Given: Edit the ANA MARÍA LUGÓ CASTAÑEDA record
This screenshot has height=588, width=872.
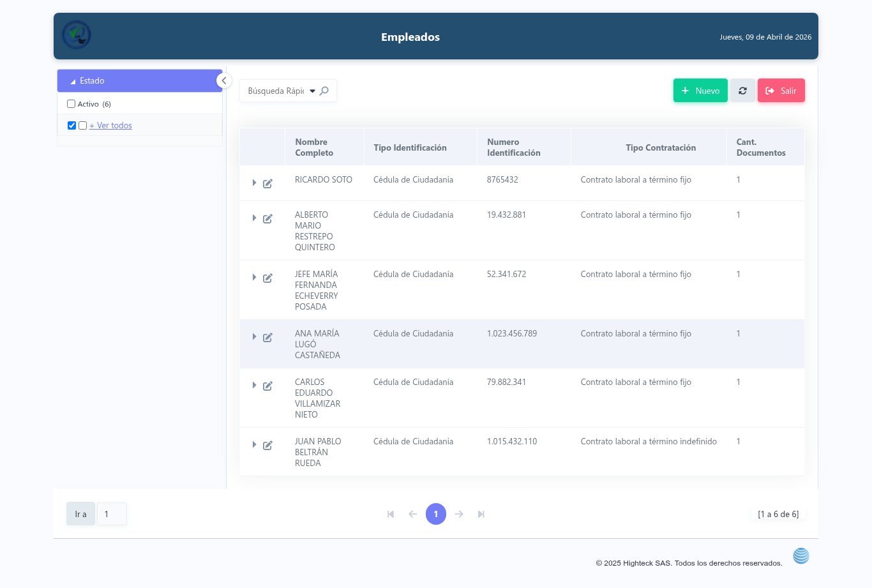Looking at the screenshot, I should 267,338.
